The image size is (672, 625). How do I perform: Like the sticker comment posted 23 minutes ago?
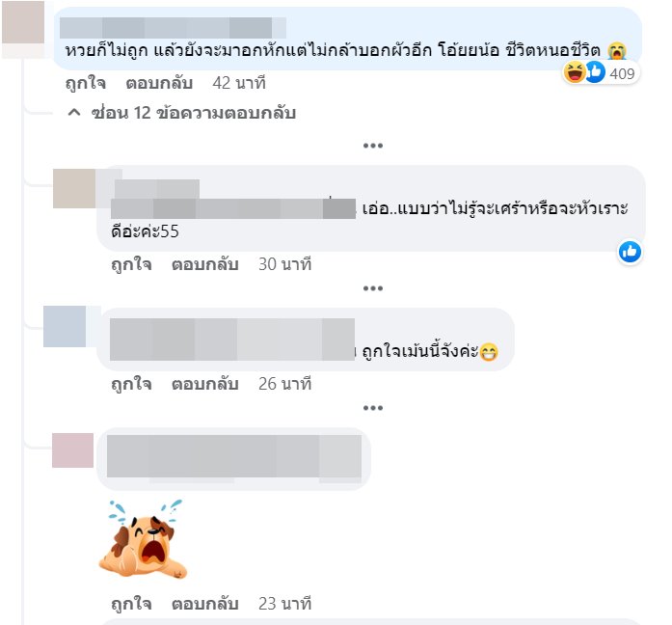131,604
